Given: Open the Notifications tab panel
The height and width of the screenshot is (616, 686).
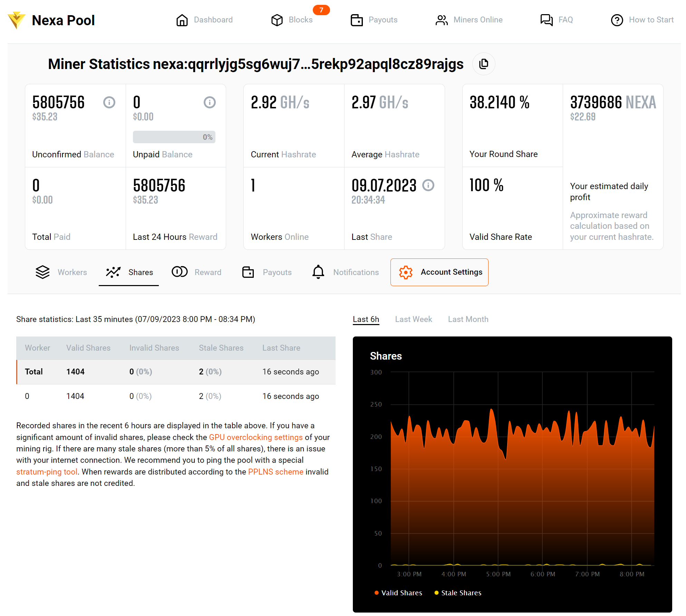Looking at the screenshot, I should tap(346, 272).
